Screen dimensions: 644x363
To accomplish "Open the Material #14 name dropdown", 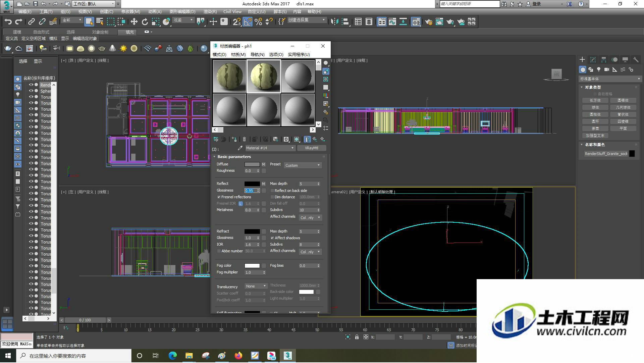I will 270,148.
